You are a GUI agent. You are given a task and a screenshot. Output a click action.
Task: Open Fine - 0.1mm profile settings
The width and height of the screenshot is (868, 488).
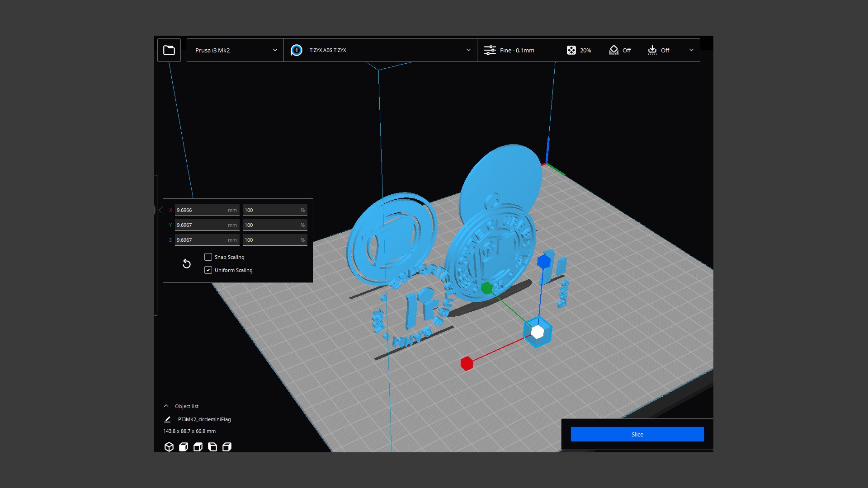509,50
